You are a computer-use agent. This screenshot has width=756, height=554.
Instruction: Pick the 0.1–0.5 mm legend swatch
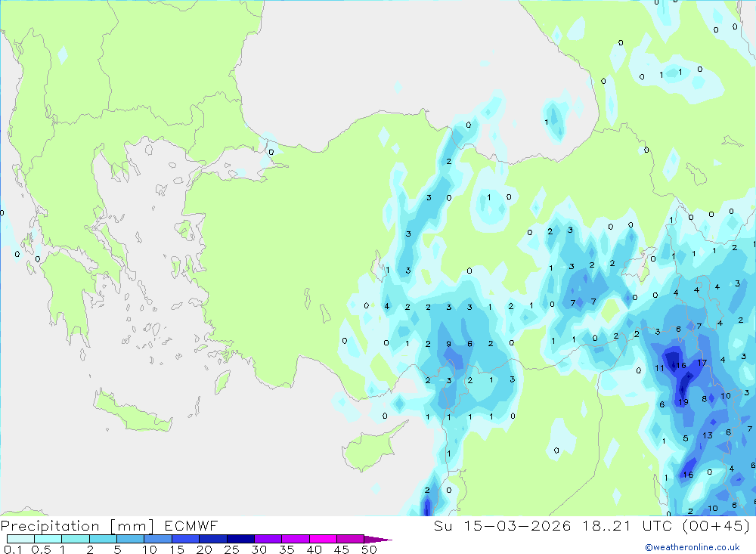[20, 539]
